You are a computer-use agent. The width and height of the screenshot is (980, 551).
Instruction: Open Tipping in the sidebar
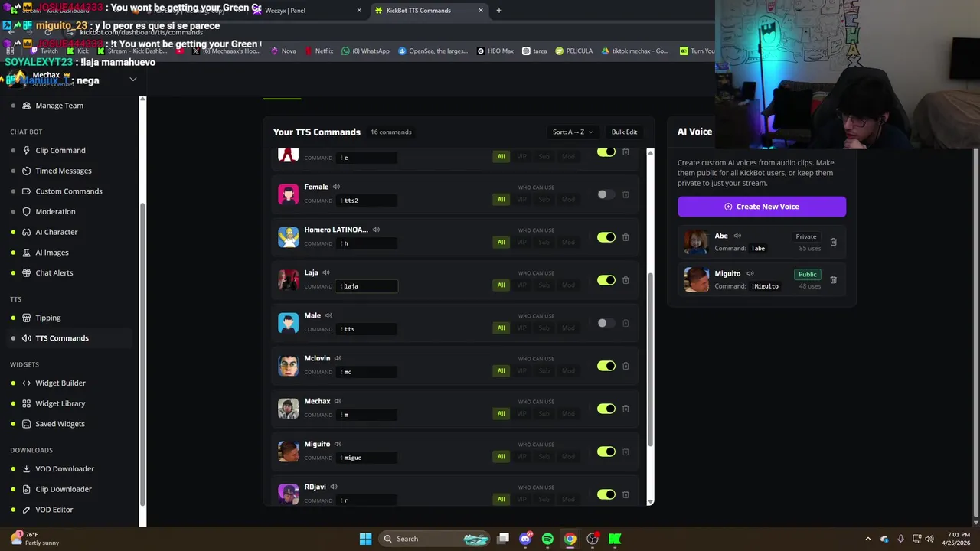(x=48, y=318)
